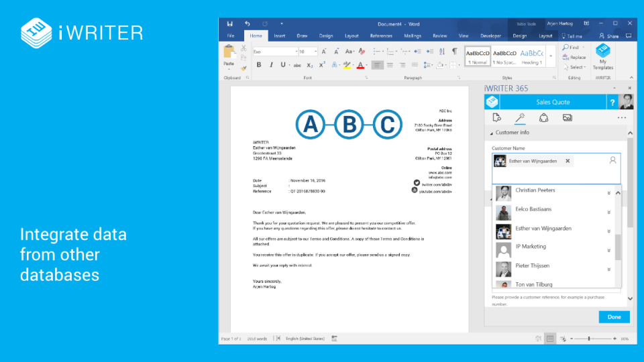Justify the paragraph text

click(415, 65)
